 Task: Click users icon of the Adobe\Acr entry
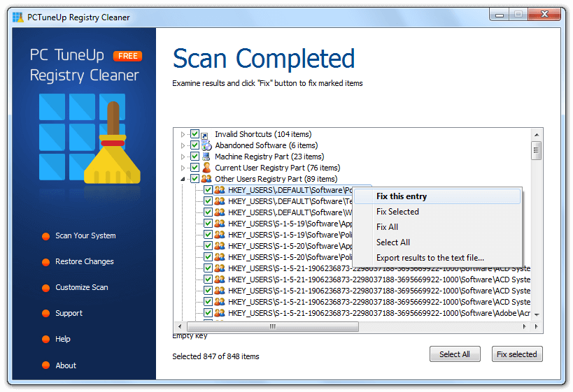[x=219, y=313]
